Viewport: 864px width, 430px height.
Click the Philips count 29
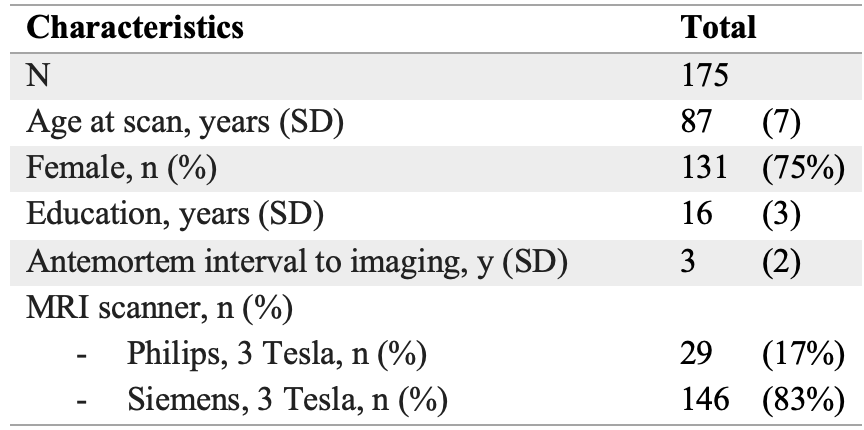click(696, 353)
